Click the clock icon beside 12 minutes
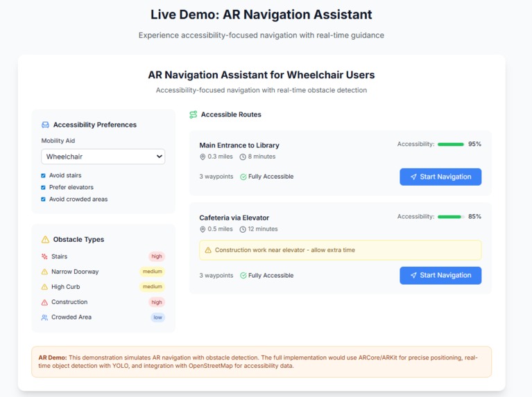 [243, 229]
